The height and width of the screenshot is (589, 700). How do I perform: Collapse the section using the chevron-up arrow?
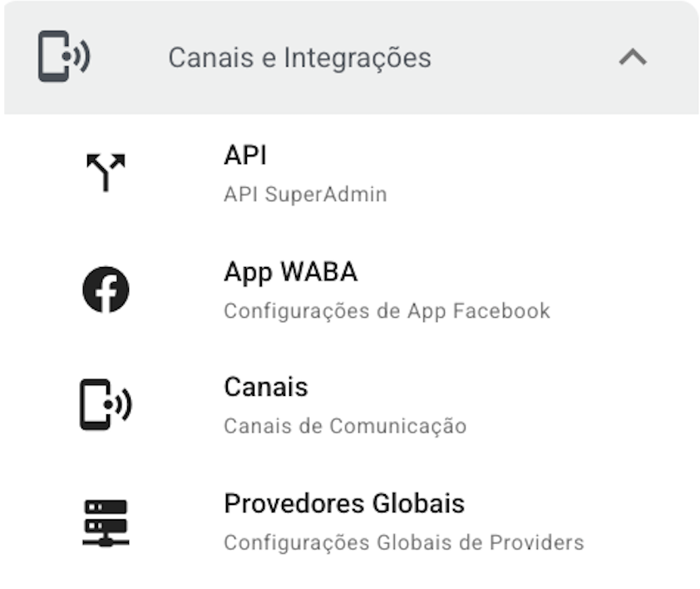(633, 57)
